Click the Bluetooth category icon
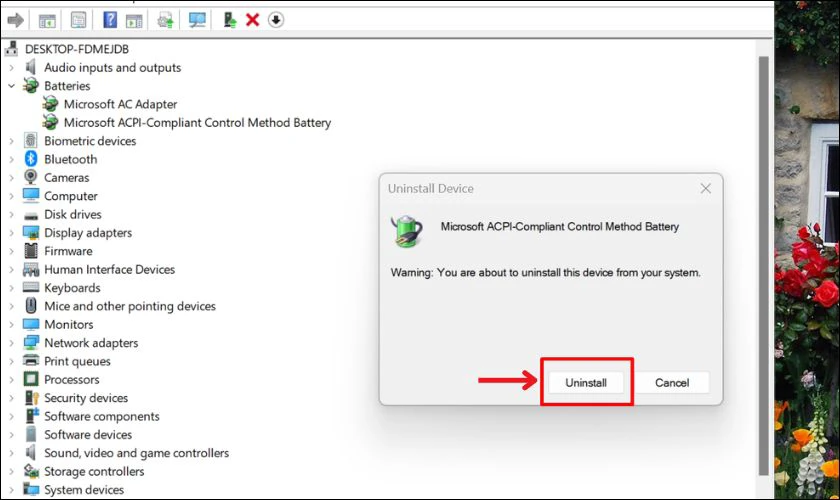Viewport: 840px width, 500px height. pos(31,159)
